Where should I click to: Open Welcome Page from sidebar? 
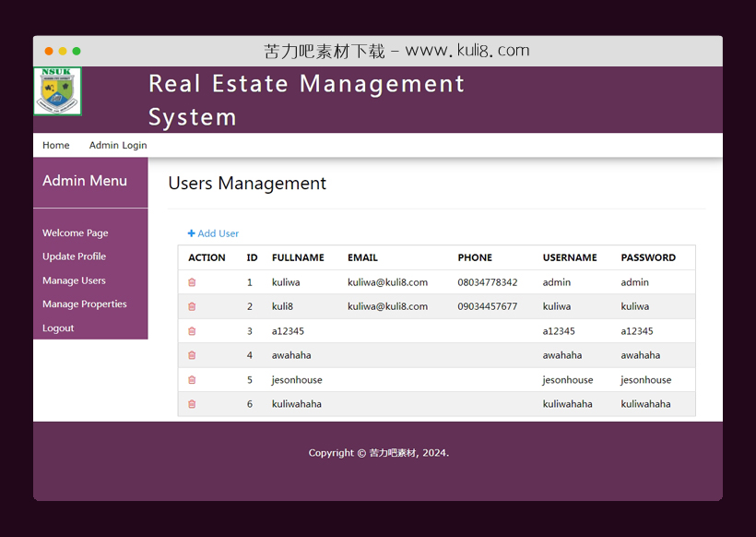pyautogui.click(x=76, y=233)
